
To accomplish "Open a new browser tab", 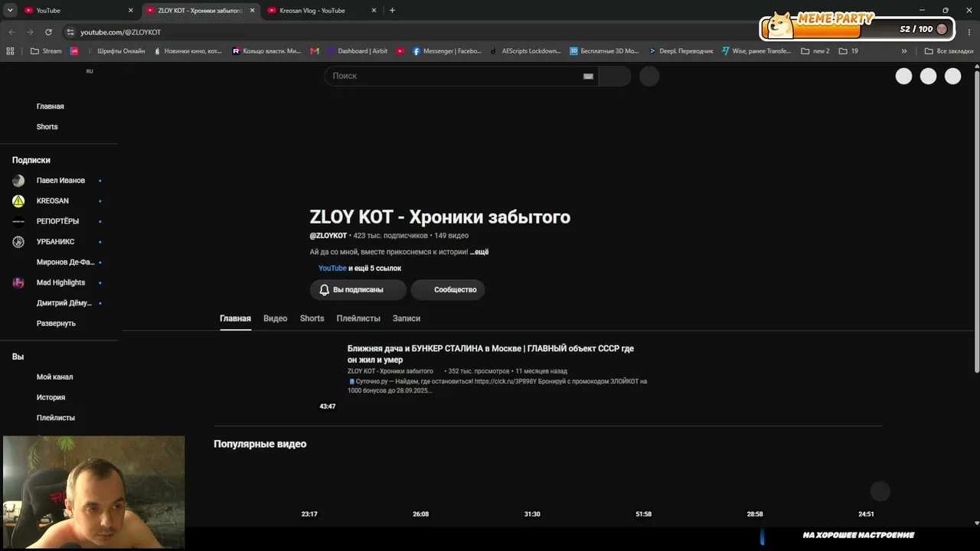I will click(392, 10).
